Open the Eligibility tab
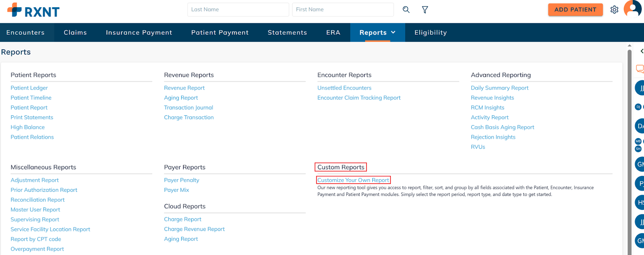Image resolution: width=644 pixels, height=255 pixels. click(x=430, y=33)
